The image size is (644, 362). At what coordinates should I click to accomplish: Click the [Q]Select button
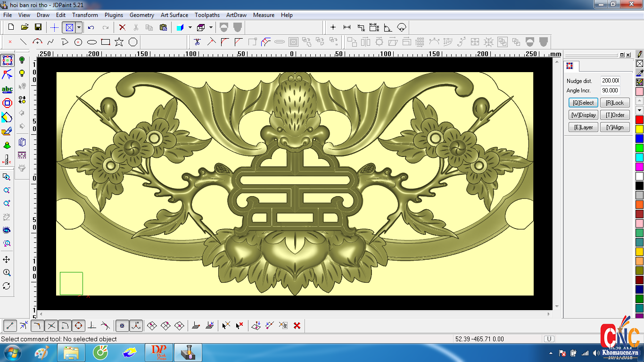583,103
